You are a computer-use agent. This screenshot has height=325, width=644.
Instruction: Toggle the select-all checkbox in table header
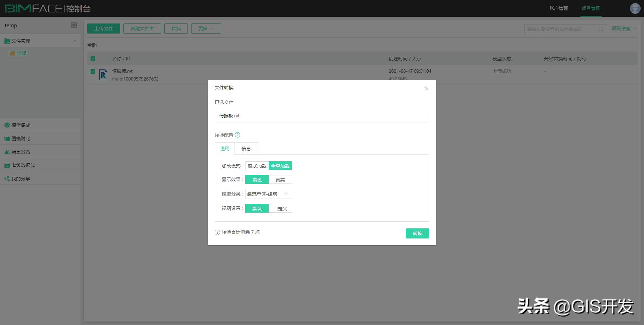click(x=93, y=59)
